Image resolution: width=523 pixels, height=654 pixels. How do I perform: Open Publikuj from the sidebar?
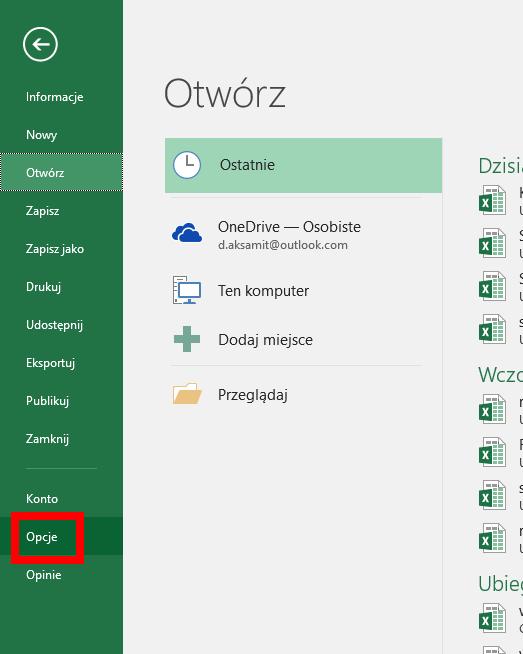point(48,401)
